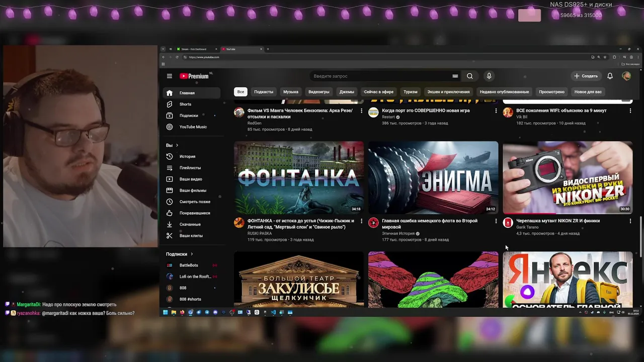Open options menu for Энигма navy video
The height and width of the screenshot is (362, 644).
point(496,221)
